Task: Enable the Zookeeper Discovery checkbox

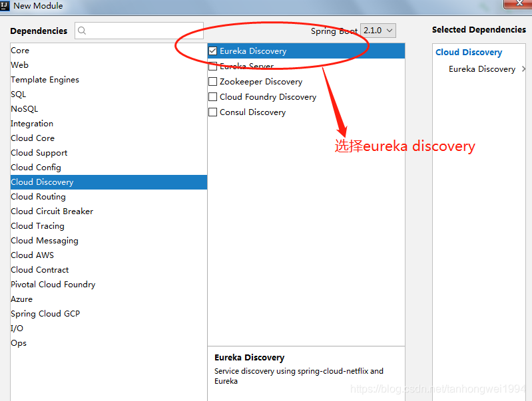Action: coord(212,81)
